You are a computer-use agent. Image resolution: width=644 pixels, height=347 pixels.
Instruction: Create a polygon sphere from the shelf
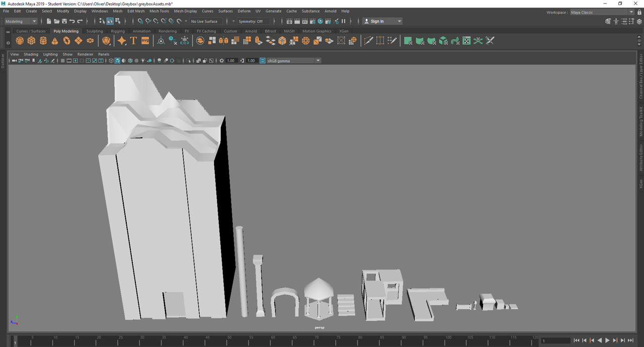coord(20,41)
